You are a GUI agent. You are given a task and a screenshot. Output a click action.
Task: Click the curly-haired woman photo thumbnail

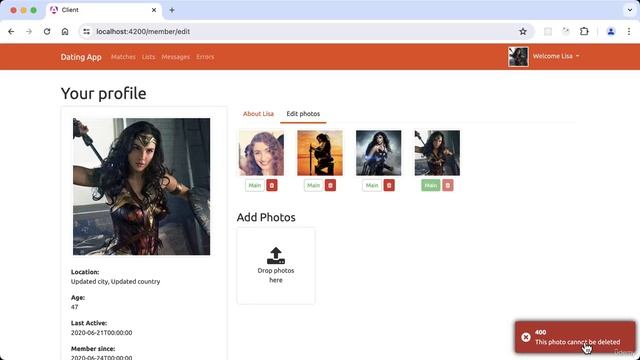click(261, 153)
